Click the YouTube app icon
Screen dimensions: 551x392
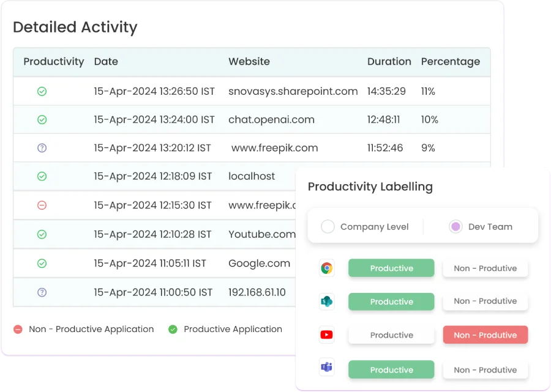click(327, 335)
